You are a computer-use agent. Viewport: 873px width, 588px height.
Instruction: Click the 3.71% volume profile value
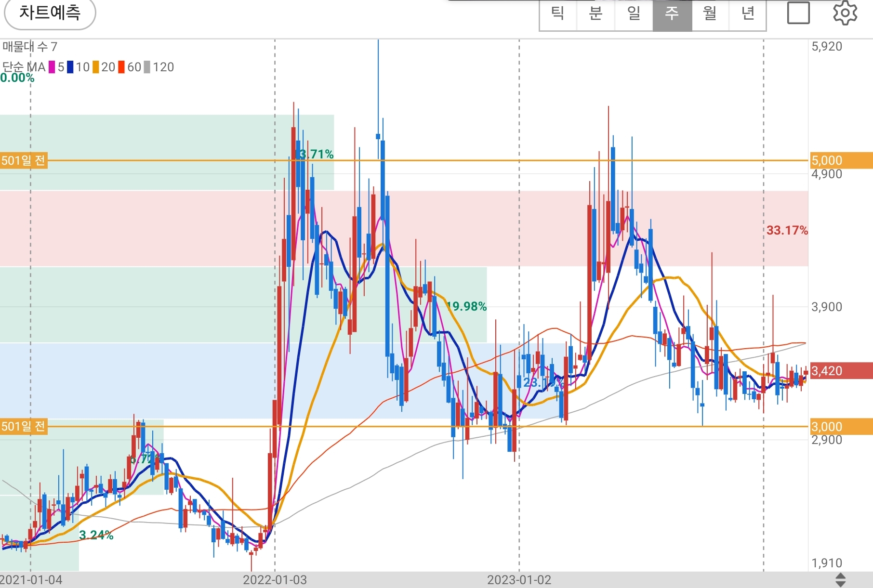click(x=316, y=154)
